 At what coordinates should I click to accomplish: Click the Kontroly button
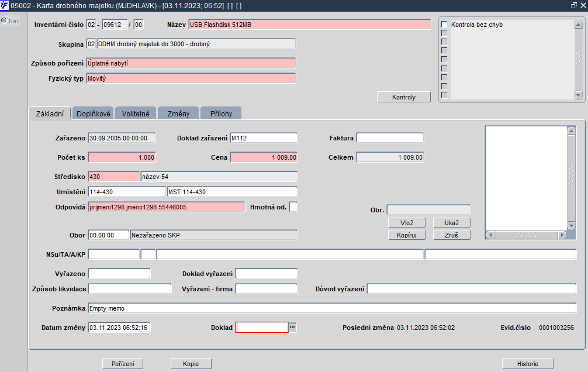click(x=404, y=97)
